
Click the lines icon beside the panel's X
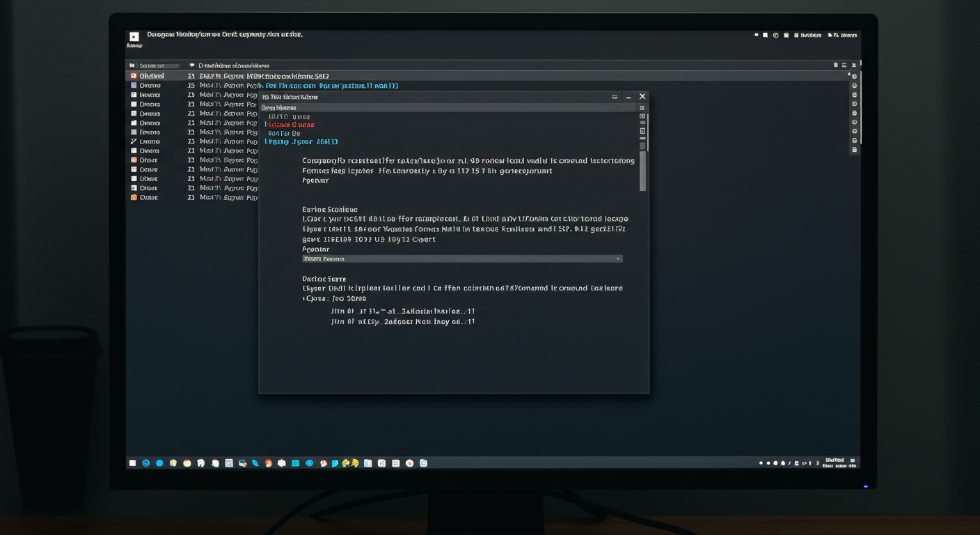coord(844,65)
